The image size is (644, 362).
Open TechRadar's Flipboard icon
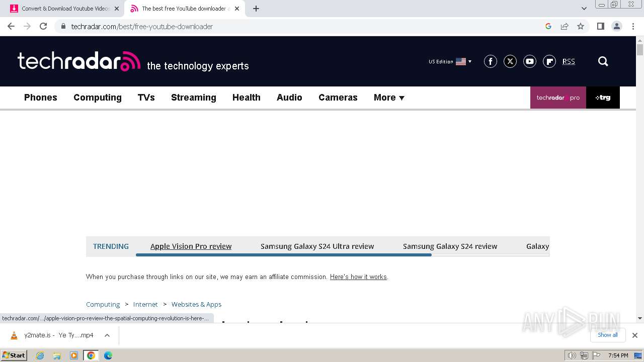(549, 61)
